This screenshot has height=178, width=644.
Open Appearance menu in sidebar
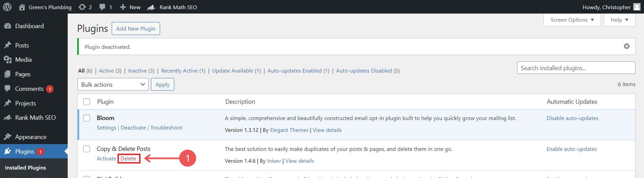30,137
